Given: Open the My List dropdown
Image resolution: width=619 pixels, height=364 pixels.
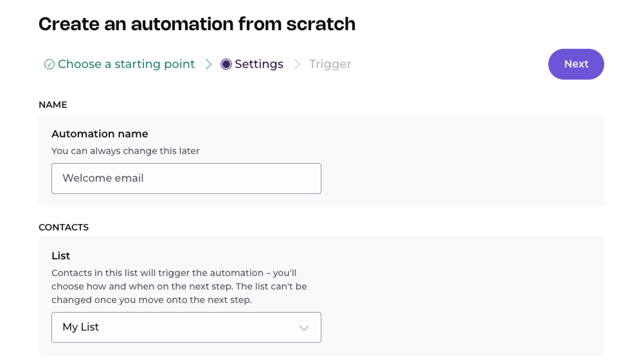Looking at the screenshot, I should (x=186, y=327).
